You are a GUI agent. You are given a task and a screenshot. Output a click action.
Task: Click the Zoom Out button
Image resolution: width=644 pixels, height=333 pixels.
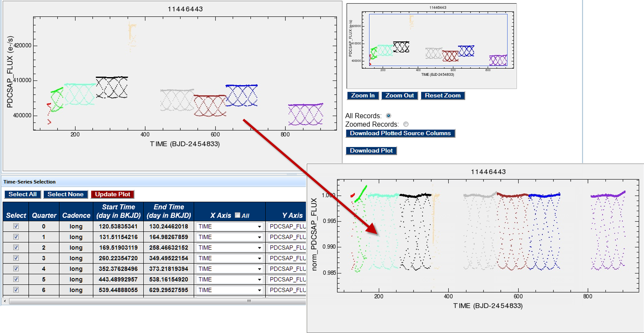(399, 95)
